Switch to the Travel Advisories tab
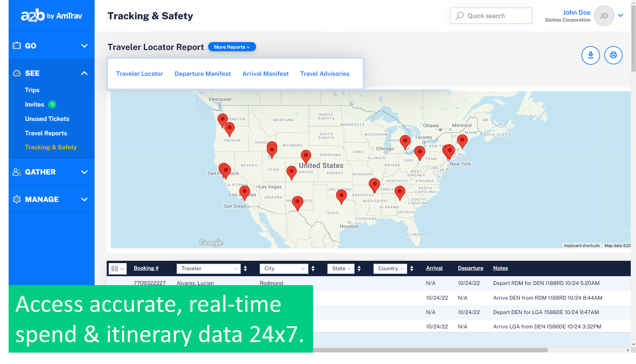The image size is (636, 364). coord(324,73)
